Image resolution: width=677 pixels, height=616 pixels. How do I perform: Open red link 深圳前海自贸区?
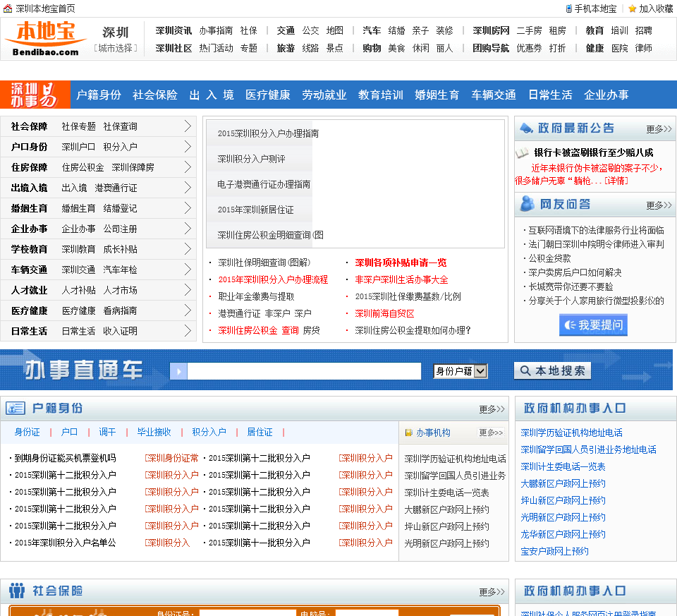click(384, 313)
